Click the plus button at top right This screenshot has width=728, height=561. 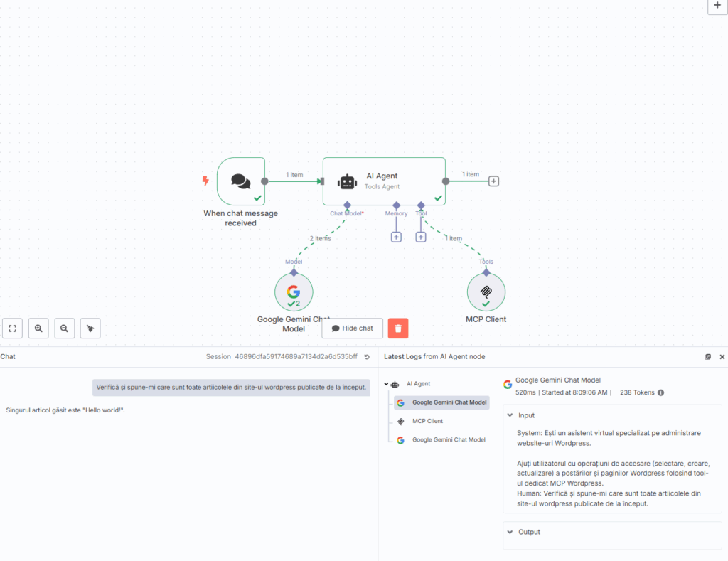click(717, 6)
